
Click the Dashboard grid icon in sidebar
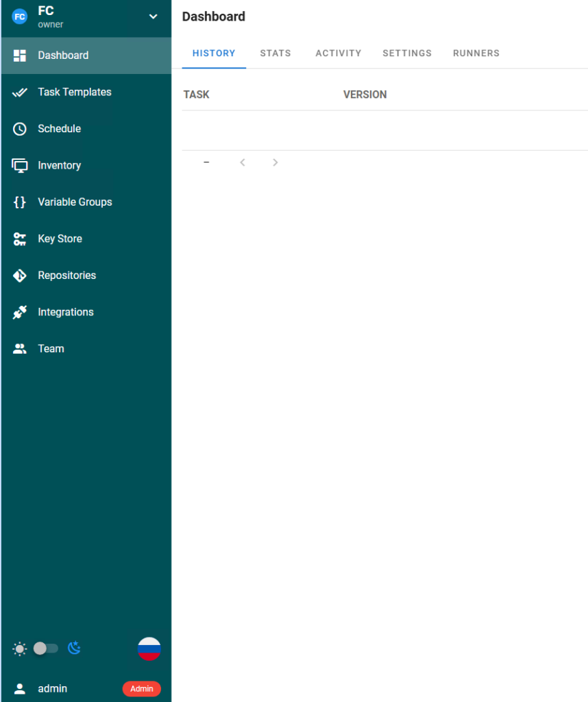(20, 56)
